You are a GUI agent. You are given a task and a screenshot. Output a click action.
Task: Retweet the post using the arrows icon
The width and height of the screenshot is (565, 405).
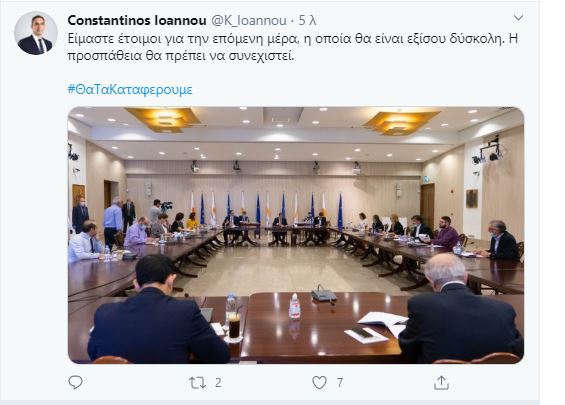pyautogui.click(x=197, y=383)
